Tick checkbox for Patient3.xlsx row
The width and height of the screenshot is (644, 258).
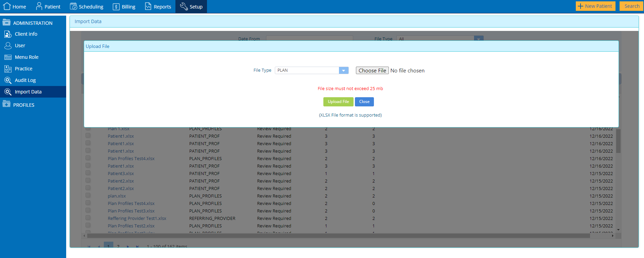pyautogui.click(x=88, y=173)
